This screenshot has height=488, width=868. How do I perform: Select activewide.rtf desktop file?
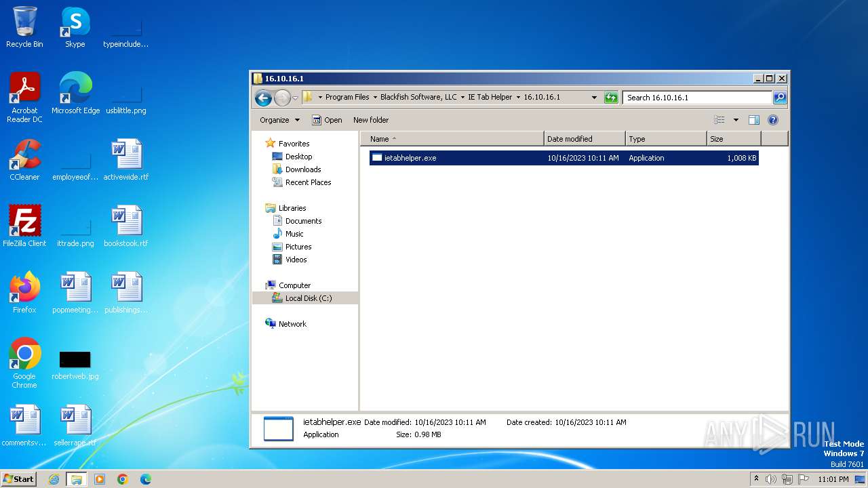(x=126, y=160)
